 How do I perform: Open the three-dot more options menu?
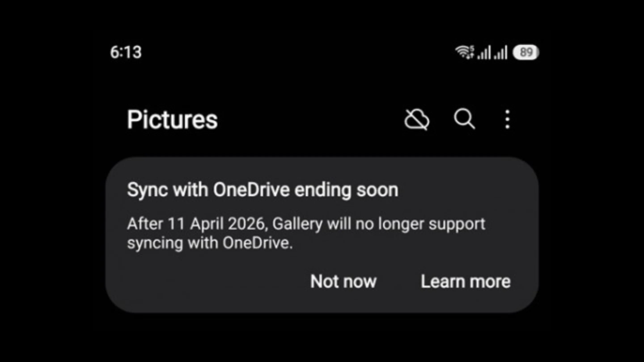[x=507, y=119]
